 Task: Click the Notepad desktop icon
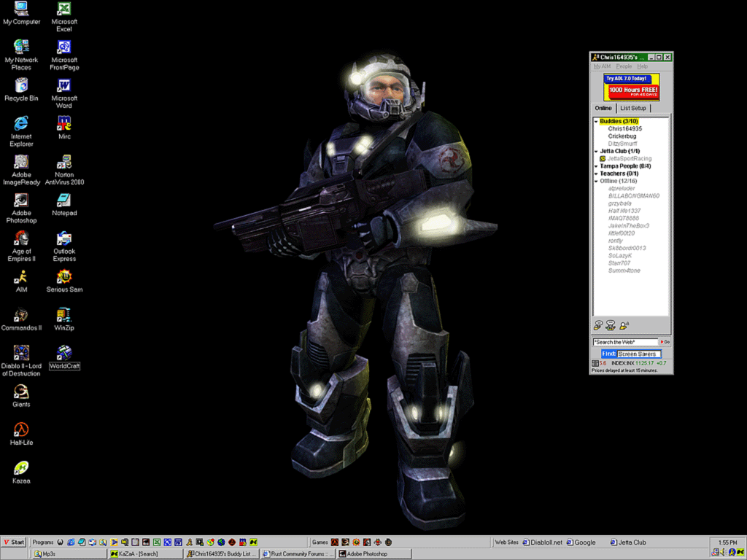[64, 204]
